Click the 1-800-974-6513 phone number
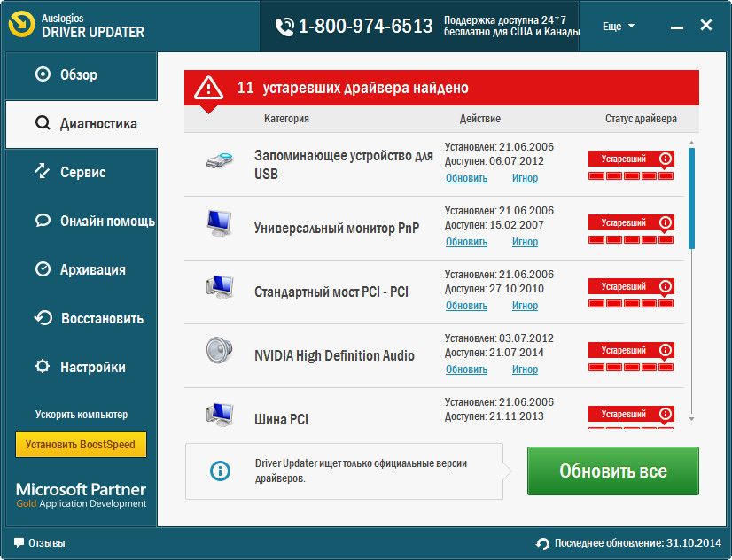 pyautogui.click(x=365, y=26)
